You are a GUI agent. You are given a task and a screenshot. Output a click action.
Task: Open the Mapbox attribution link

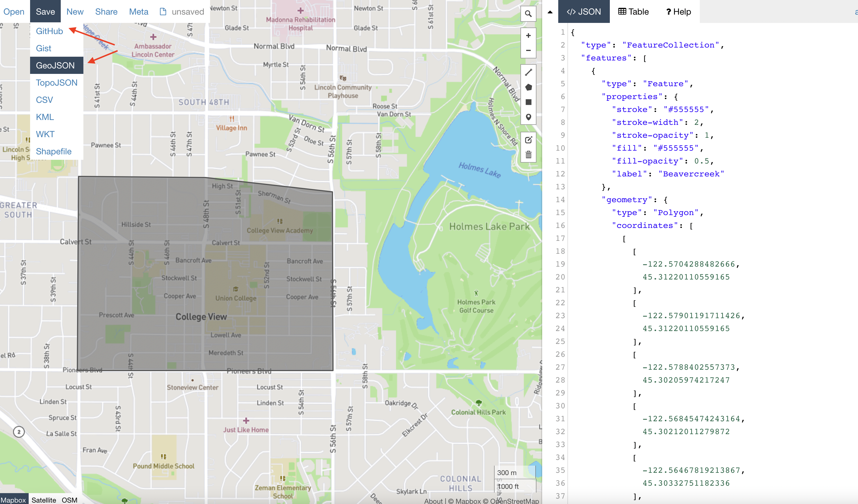464,501
